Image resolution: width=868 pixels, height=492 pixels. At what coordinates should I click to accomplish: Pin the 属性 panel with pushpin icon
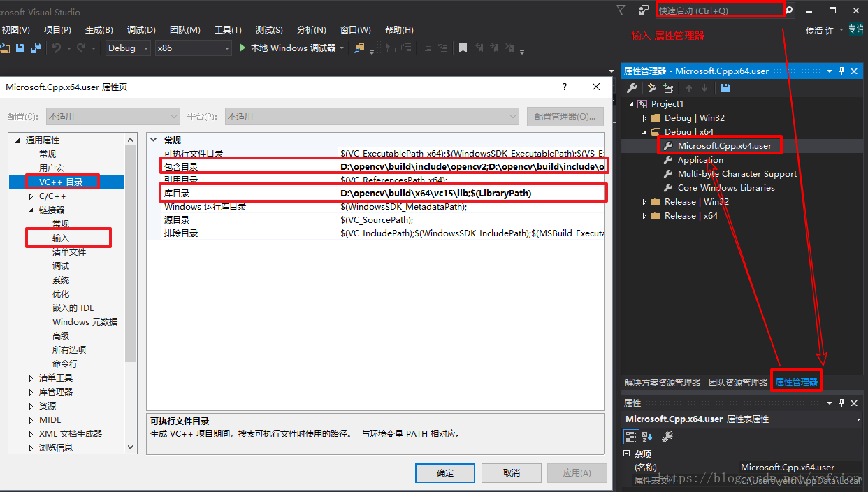coord(842,403)
